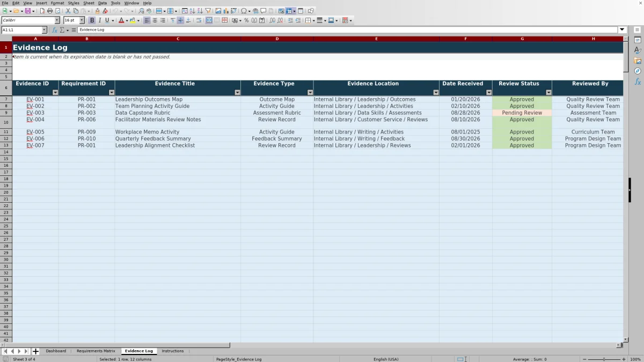
Task: Click the Font Color red A swatch
Action: click(x=121, y=20)
